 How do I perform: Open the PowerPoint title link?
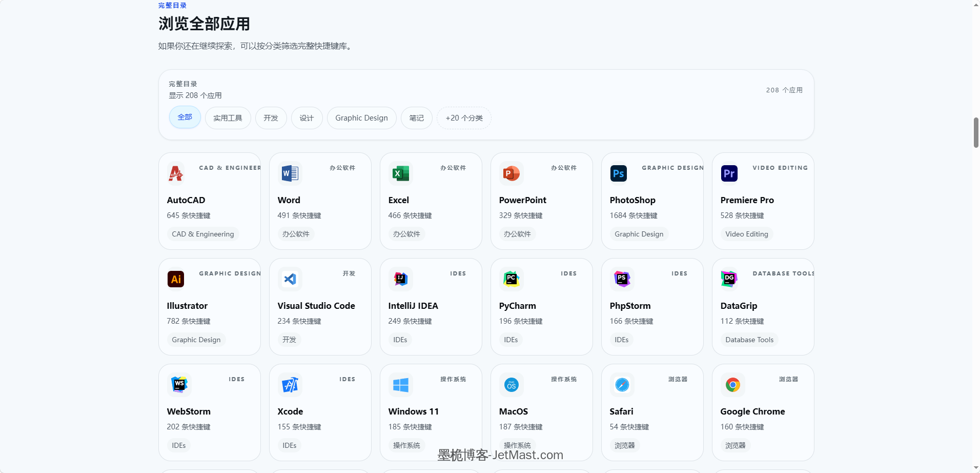pos(523,200)
